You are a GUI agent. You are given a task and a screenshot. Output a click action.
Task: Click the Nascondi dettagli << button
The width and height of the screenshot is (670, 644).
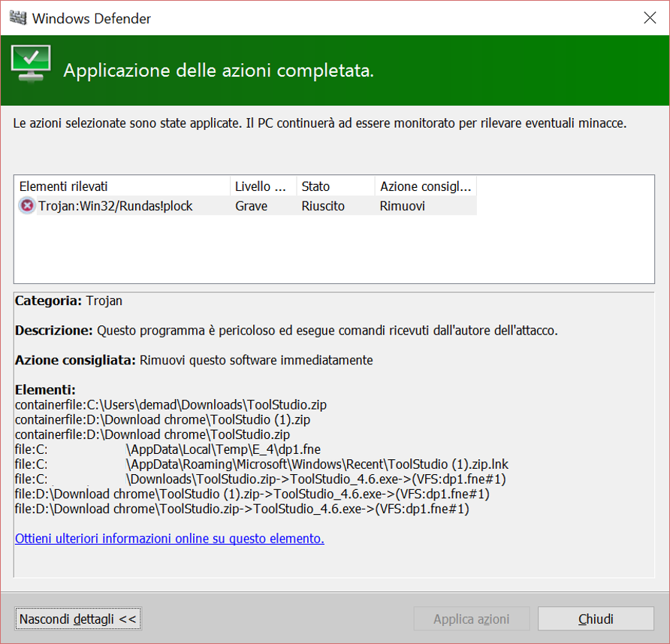(x=78, y=618)
